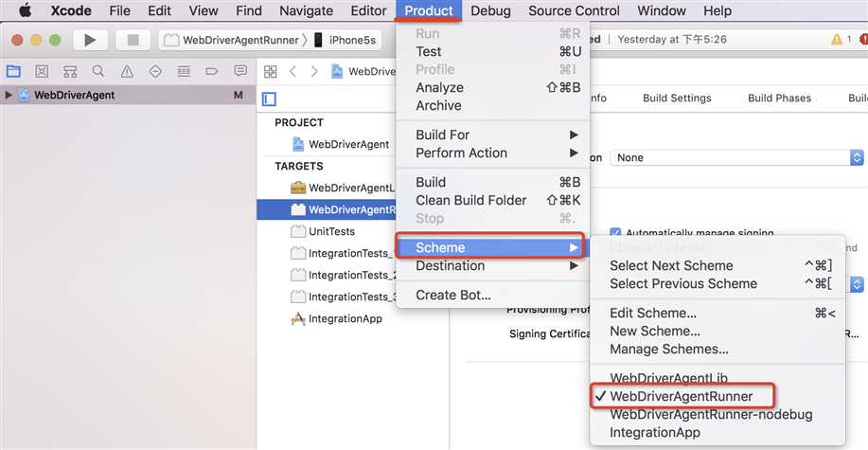Click the yellow warning indicator in toolbar
Viewport: 868px width, 450px height.
tap(837, 40)
